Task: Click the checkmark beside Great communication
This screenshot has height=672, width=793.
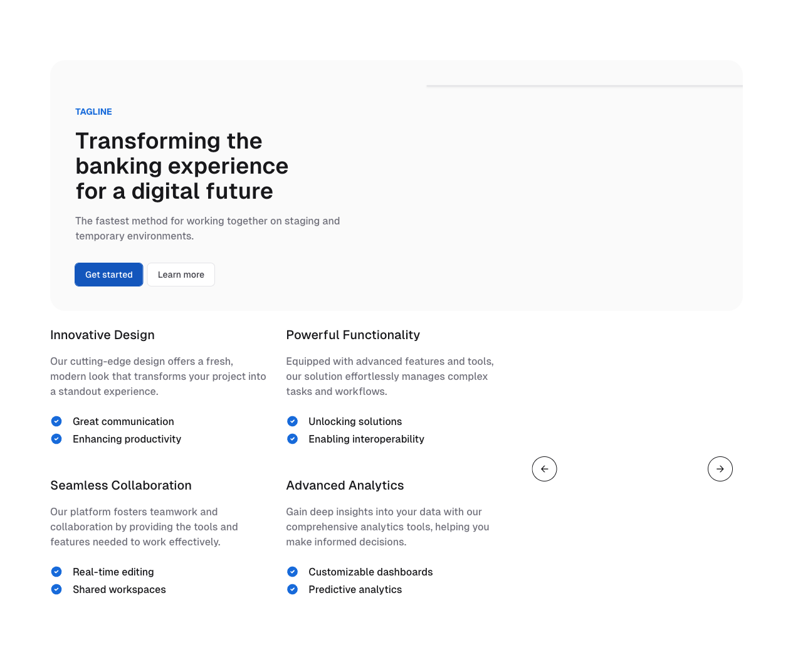Action: click(x=56, y=421)
